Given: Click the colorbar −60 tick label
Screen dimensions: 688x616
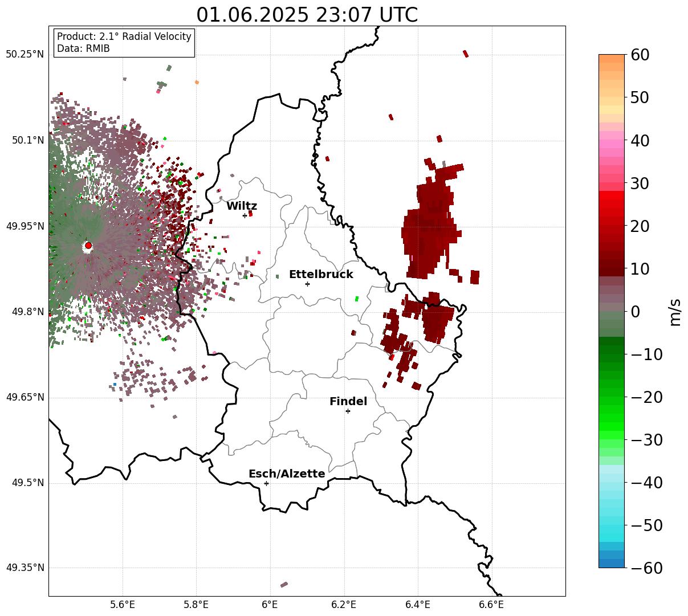Looking at the screenshot, I should pyautogui.click(x=646, y=568).
